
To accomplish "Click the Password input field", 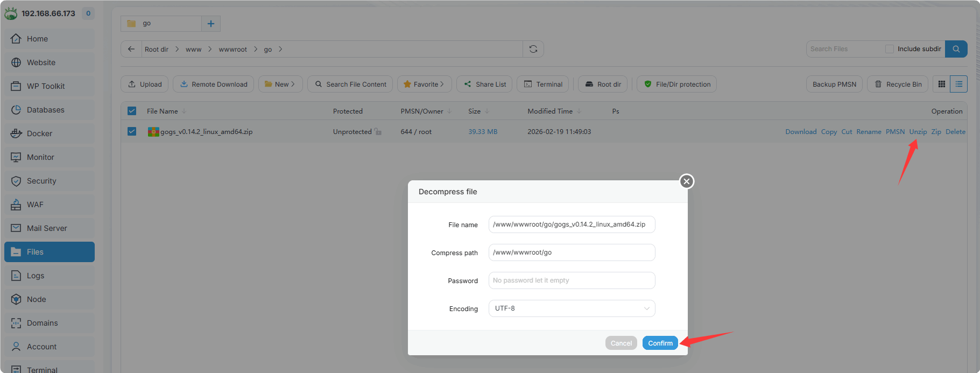I will [572, 280].
